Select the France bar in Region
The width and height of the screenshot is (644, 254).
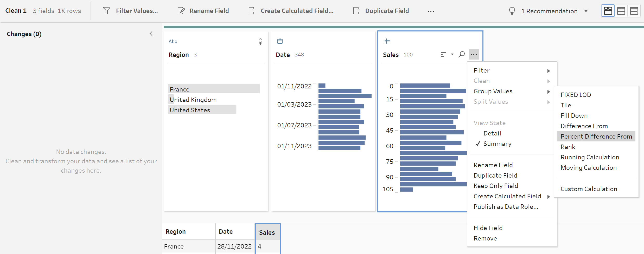click(214, 89)
